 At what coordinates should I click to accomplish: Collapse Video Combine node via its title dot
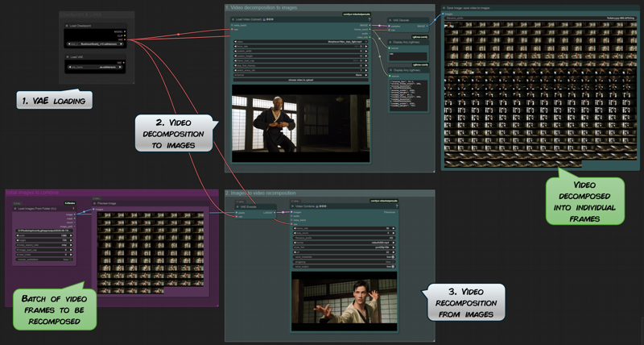coord(292,206)
